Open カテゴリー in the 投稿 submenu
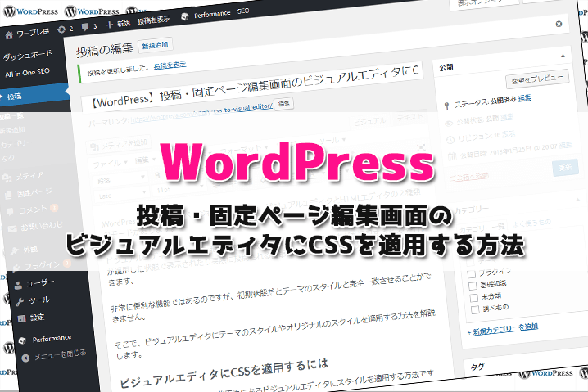The width and height of the screenshot is (588, 392). point(16,144)
